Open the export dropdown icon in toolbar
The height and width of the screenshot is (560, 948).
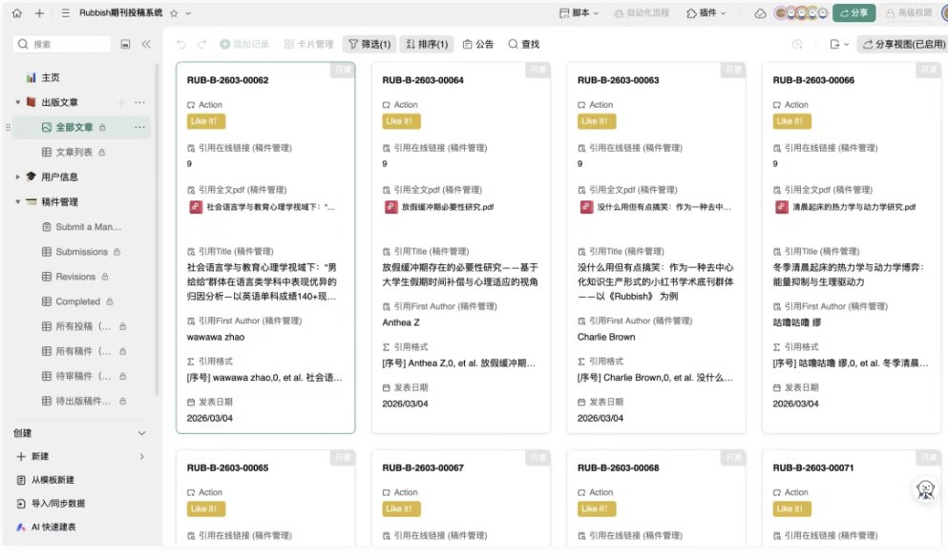[x=839, y=44]
